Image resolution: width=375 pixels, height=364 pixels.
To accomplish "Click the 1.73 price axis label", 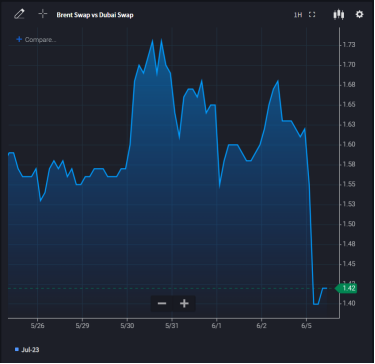I will tap(349, 45).
